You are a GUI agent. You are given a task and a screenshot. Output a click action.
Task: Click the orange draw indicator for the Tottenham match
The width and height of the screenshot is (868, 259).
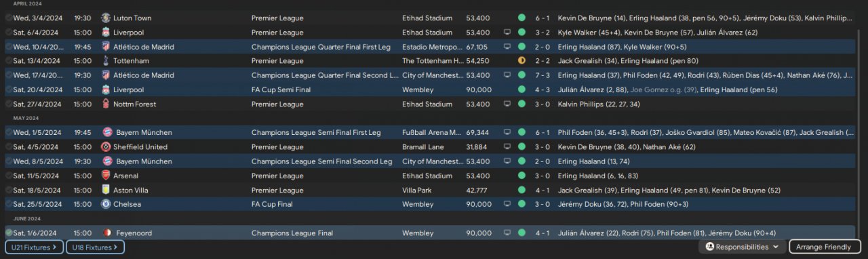coord(521,61)
